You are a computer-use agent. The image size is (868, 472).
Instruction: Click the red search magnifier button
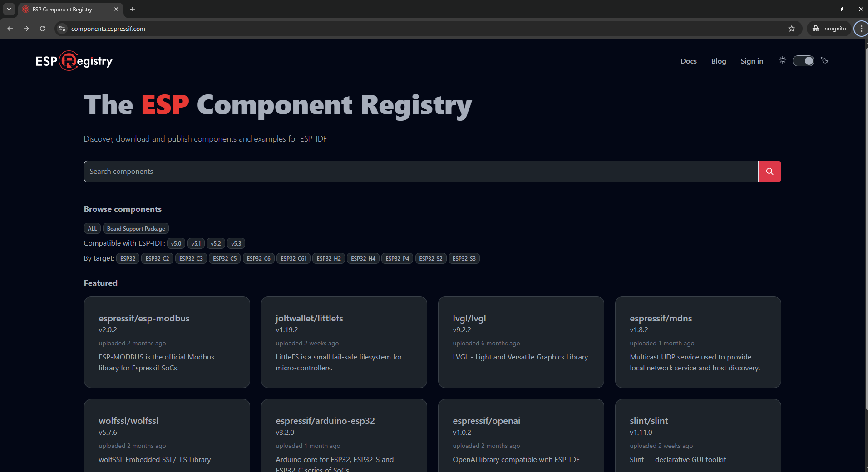pyautogui.click(x=769, y=172)
